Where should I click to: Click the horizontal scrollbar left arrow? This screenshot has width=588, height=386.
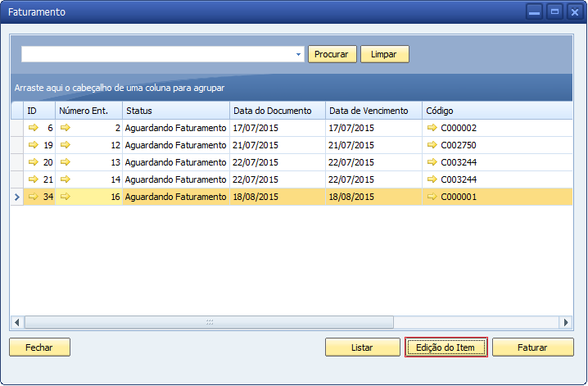click(x=17, y=322)
